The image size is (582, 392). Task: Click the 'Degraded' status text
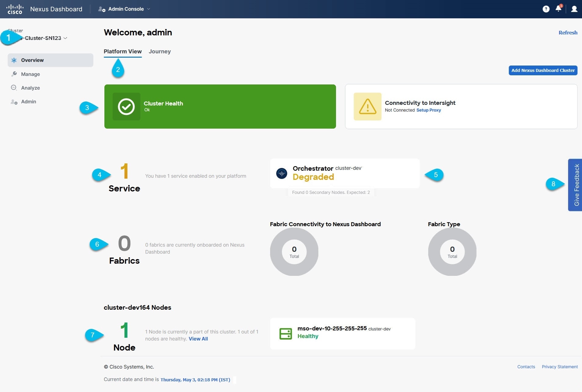point(313,177)
